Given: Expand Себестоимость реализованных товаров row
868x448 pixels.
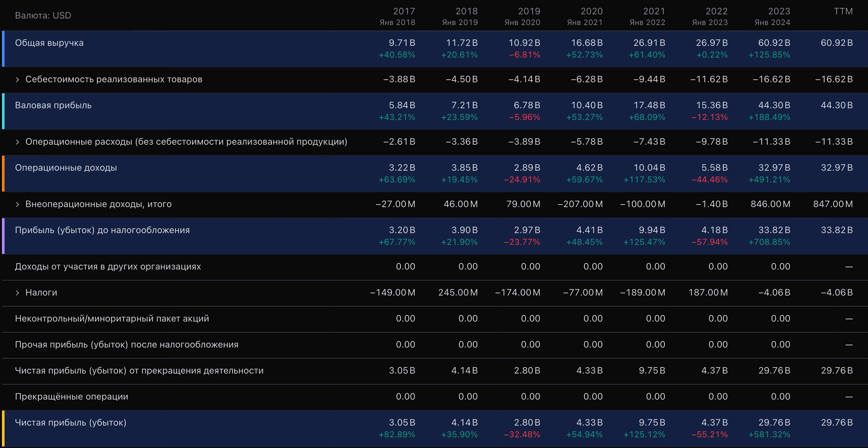Looking at the screenshot, I should point(18,79).
